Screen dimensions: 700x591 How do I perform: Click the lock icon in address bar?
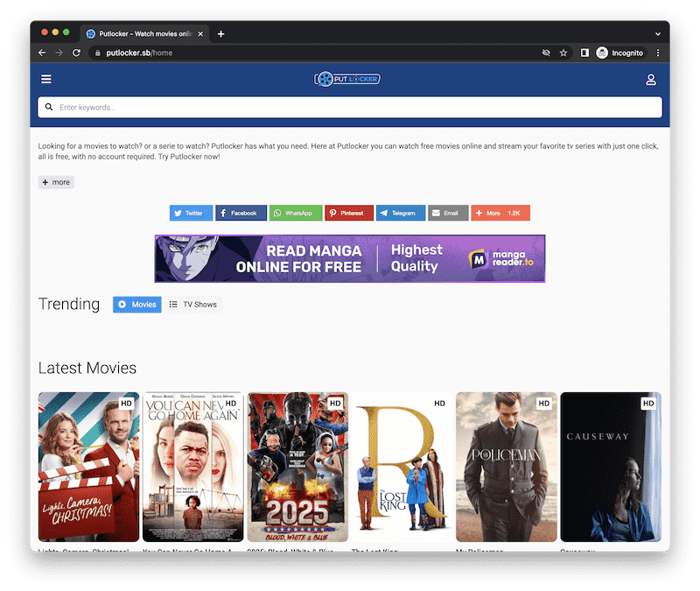click(97, 53)
